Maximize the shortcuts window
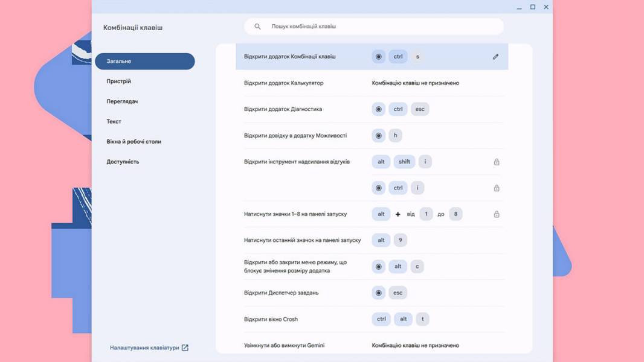Viewport: 644px width, 362px height. [533, 7]
